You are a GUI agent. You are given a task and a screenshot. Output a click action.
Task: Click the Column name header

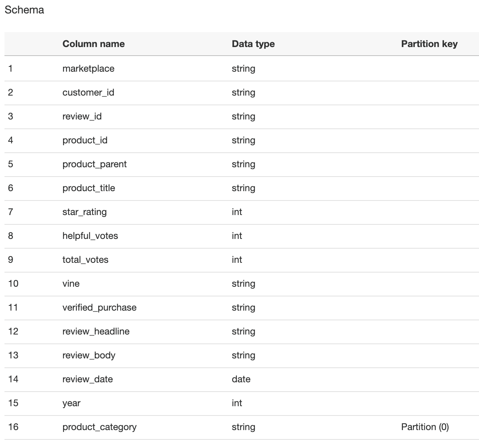tap(93, 44)
